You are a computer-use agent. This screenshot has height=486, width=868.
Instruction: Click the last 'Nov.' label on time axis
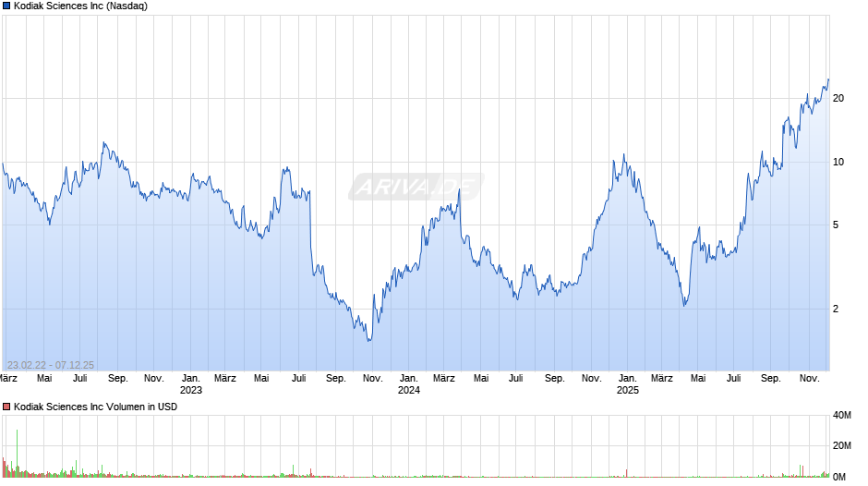click(x=809, y=378)
